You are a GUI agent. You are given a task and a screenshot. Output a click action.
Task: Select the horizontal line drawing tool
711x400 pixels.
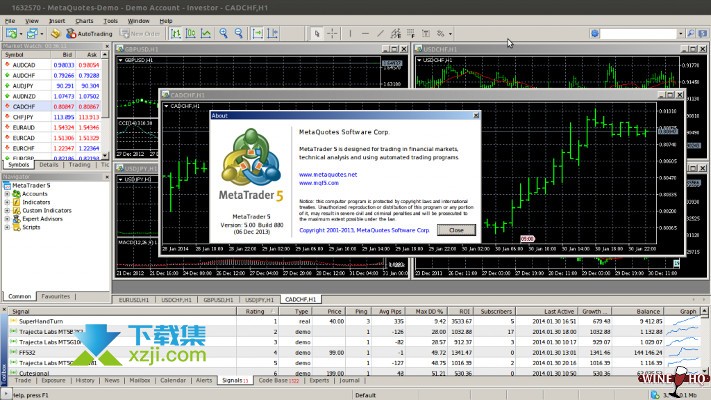click(x=365, y=34)
